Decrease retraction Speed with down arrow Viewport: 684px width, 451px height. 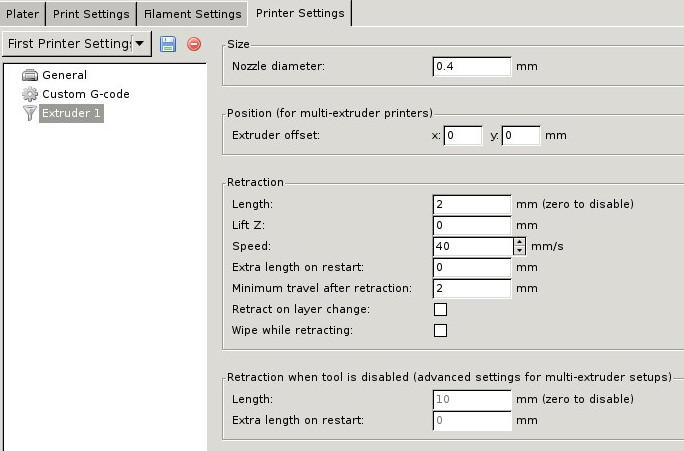[x=519, y=251]
